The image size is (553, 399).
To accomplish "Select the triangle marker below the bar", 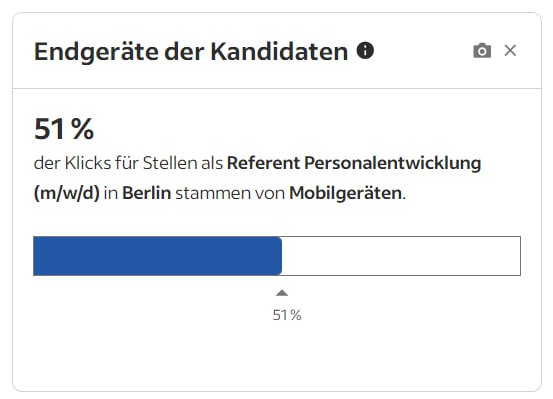I will point(282,293).
